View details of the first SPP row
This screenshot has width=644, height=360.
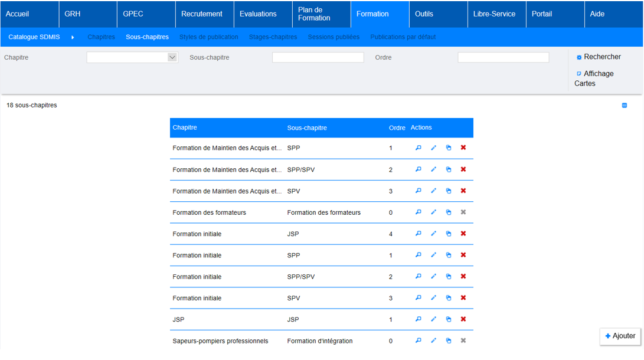pyautogui.click(x=419, y=148)
